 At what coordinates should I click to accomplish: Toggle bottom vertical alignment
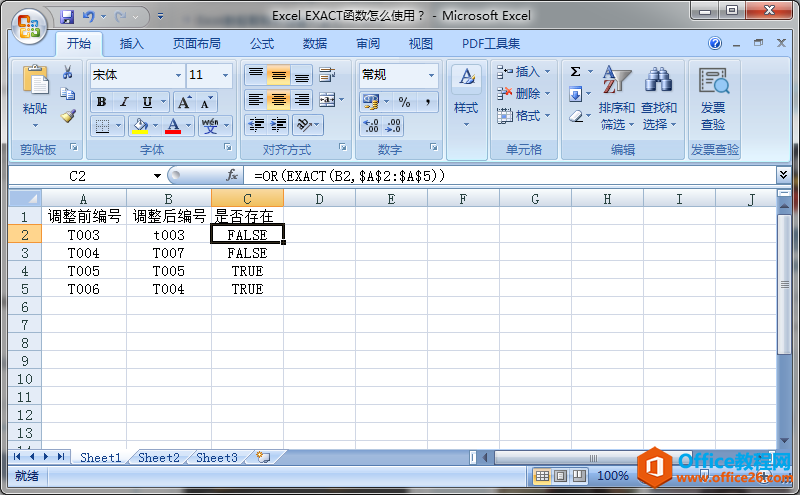pyautogui.click(x=302, y=75)
